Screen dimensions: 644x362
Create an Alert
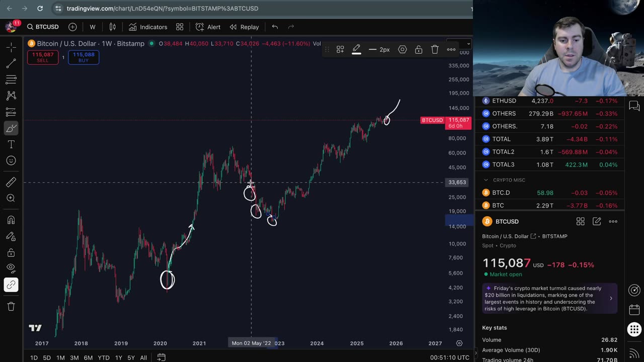tap(208, 27)
